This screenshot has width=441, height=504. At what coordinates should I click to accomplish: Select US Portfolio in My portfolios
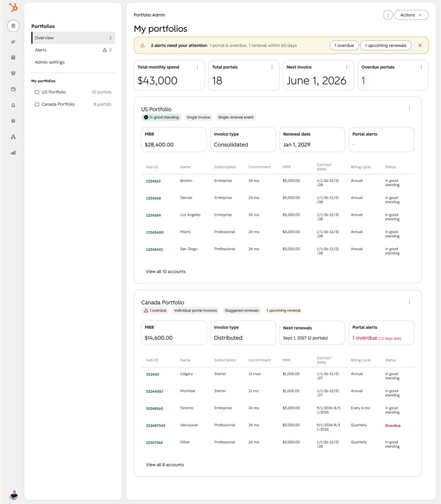73,92
